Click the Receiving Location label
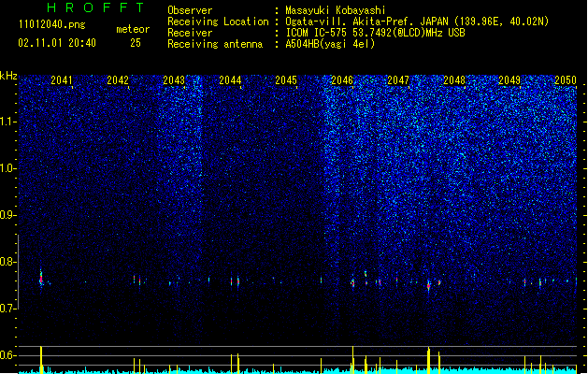This screenshot has width=588, height=374. coord(218,22)
